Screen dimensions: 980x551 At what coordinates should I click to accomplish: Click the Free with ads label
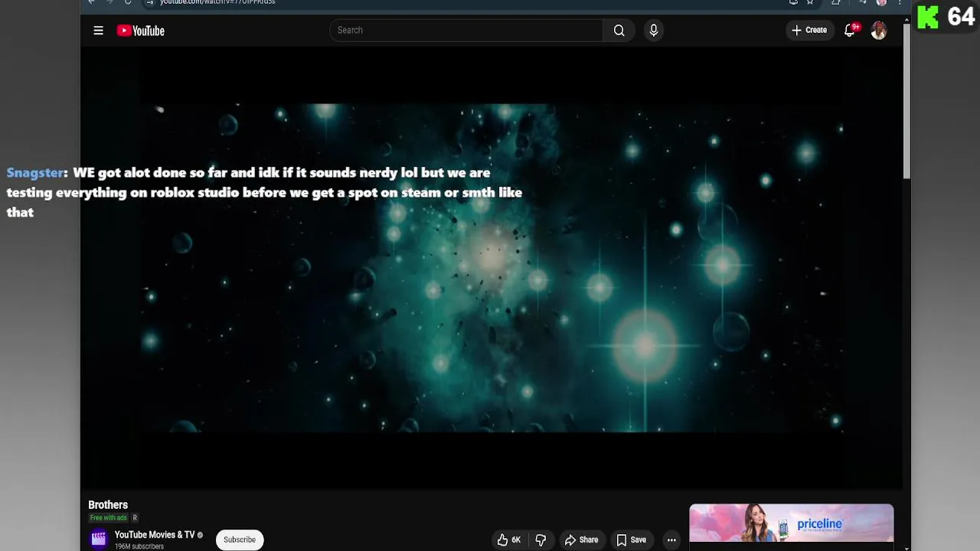click(x=108, y=518)
